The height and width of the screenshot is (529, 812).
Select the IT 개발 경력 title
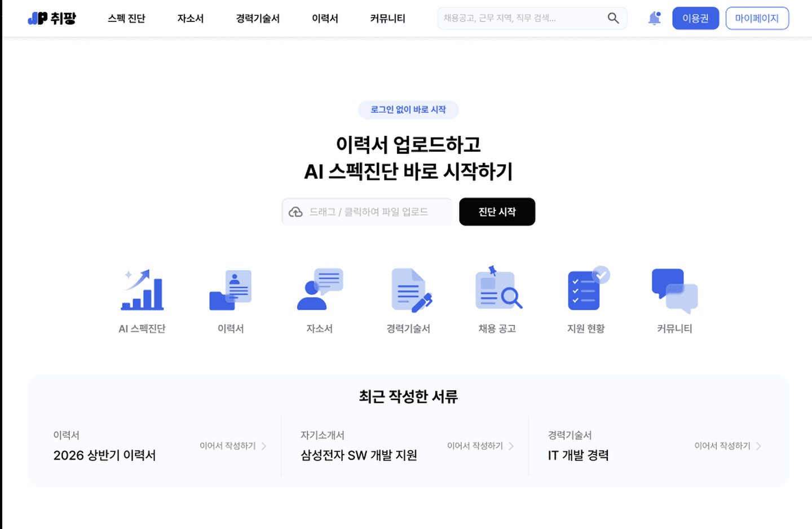click(578, 455)
